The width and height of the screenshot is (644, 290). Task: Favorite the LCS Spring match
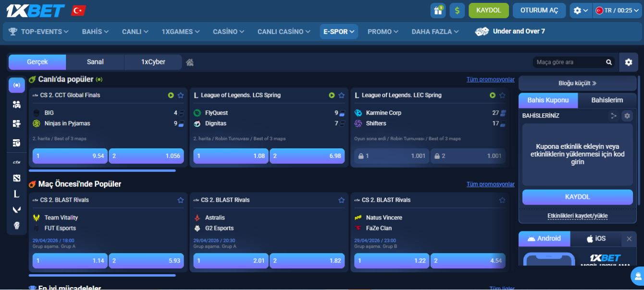tap(341, 95)
